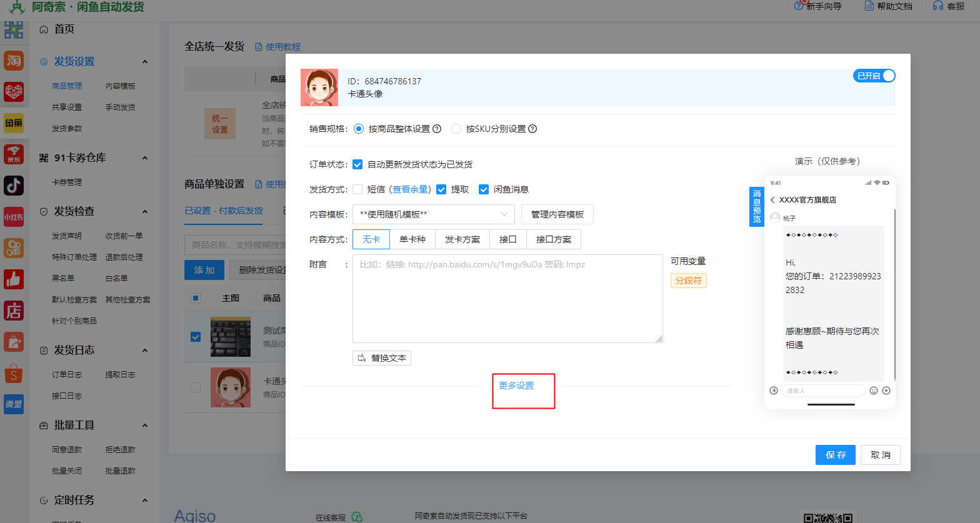
Task: Open 帮助文档 in the top bar
Action: pos(888,6)
